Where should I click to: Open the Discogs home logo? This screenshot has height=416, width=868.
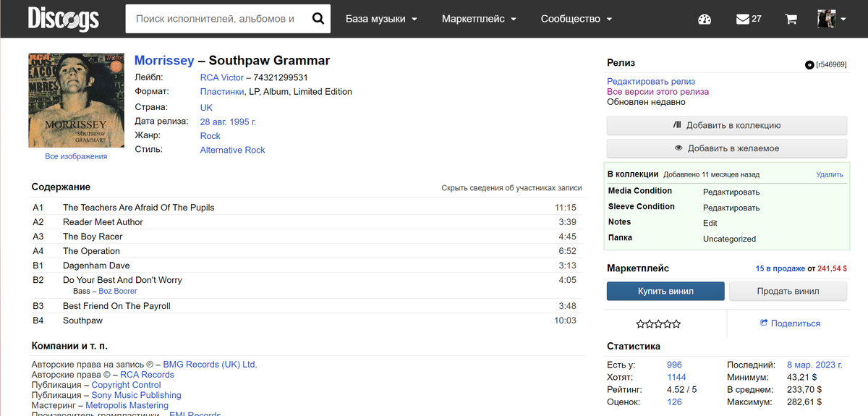pos(64,18)
